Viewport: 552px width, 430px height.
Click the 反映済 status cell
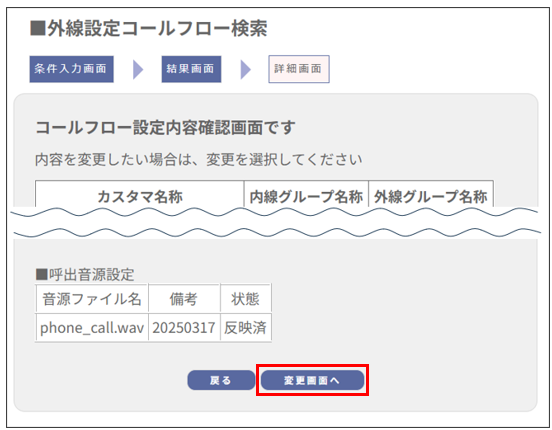245,328
